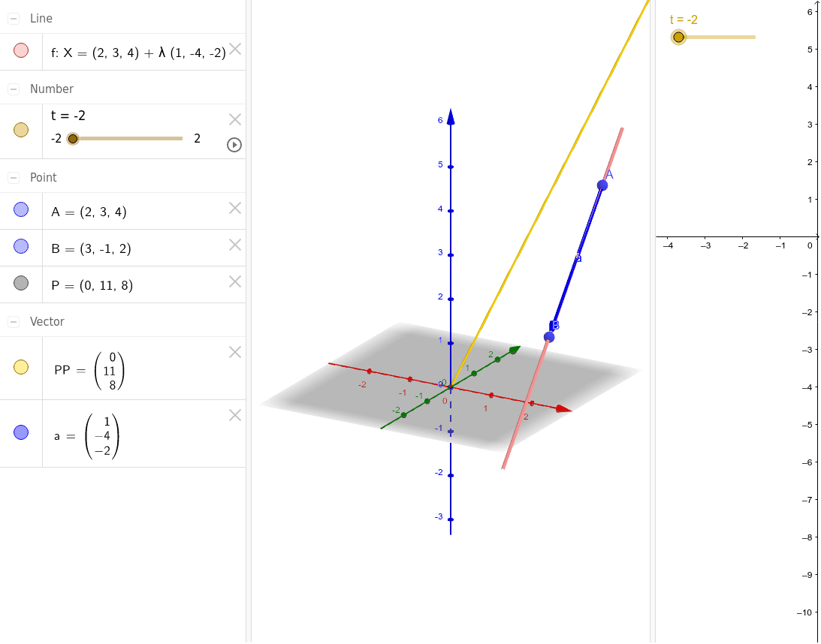Remove point P with its X icon
This screenshot has width=821, height=644.
click(x=235, y=281)
